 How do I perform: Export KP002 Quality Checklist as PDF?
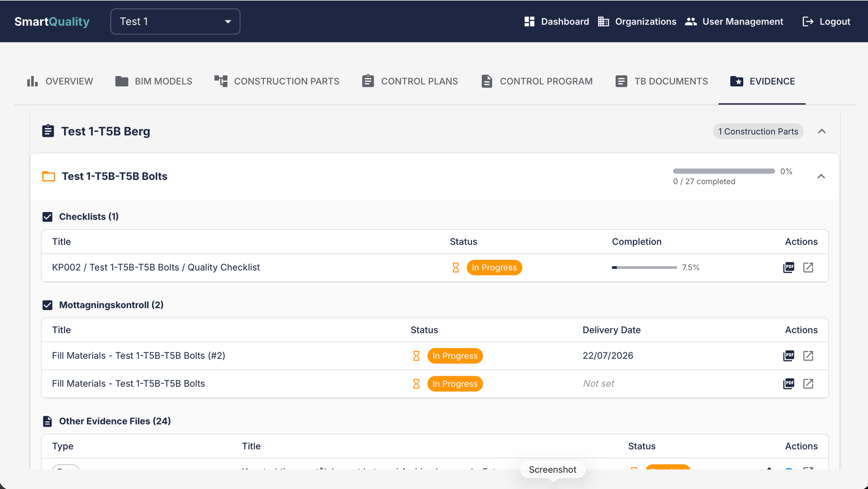coord(789,267)
